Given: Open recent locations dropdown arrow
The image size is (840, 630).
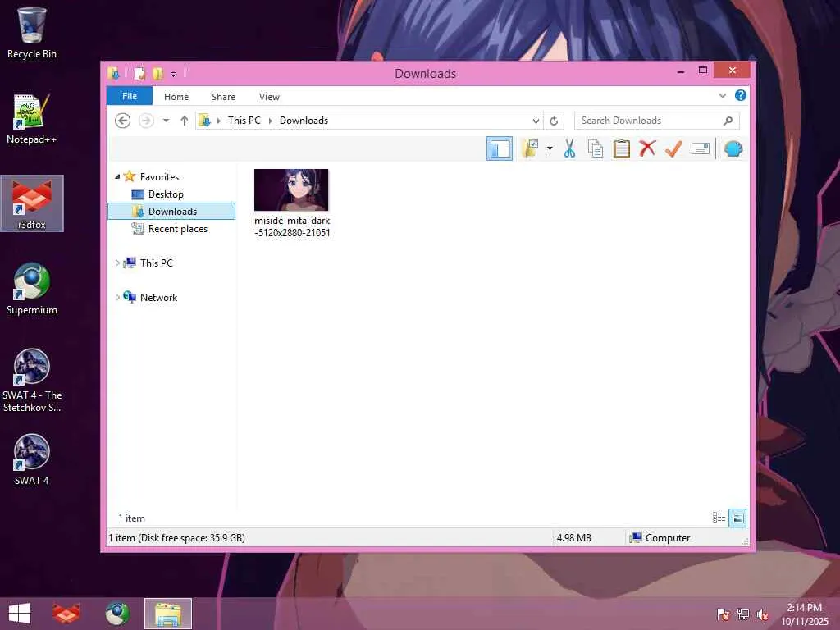Looking at the screenshot, I should click(166, 121).
